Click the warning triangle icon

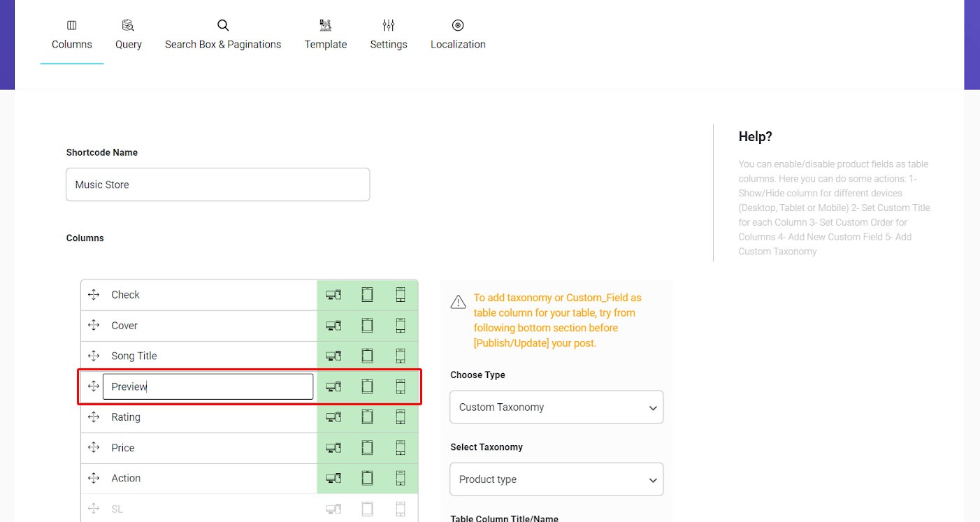(458, 302)
